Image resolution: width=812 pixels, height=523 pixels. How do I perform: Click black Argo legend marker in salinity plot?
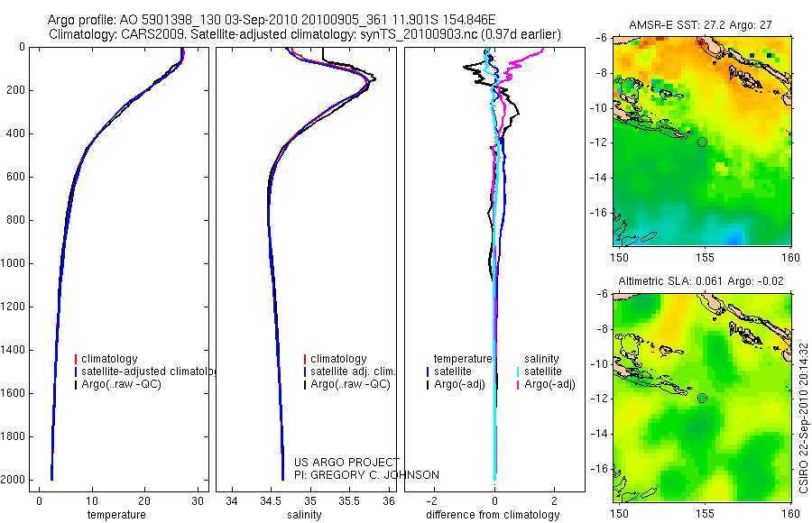coord(305,384)
